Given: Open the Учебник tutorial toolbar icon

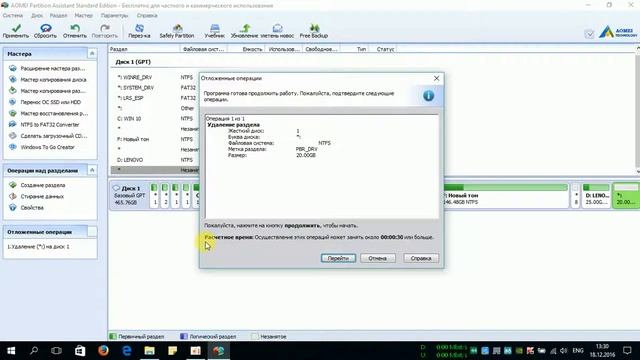Looking at the screenshot, I should 215,31.
